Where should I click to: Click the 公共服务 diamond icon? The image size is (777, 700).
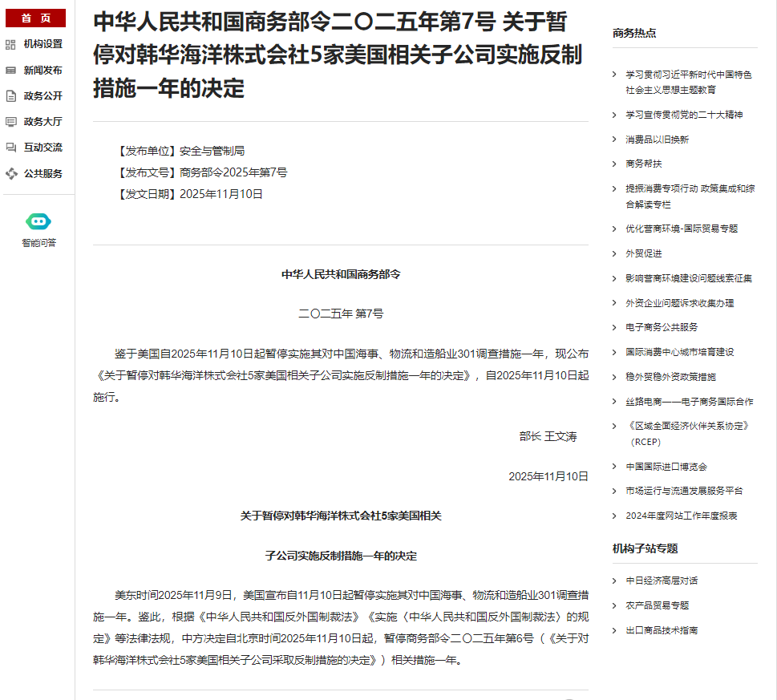tap(10, 173)
